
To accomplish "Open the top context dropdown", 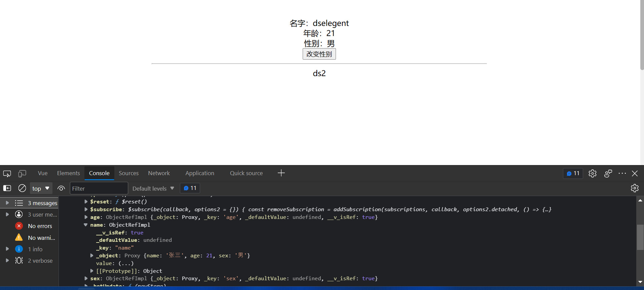I will 41,188.
